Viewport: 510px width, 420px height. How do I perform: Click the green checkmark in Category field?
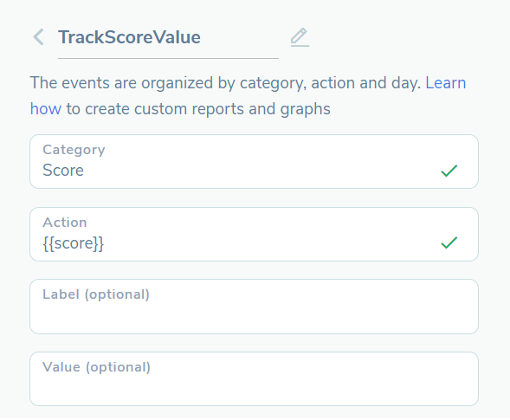(x=449, y=171)
